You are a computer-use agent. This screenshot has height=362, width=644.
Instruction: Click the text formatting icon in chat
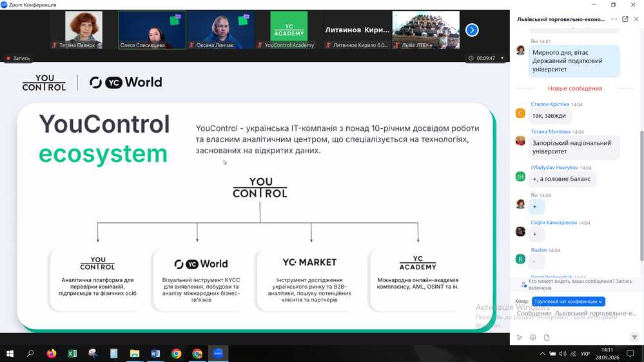520,338
